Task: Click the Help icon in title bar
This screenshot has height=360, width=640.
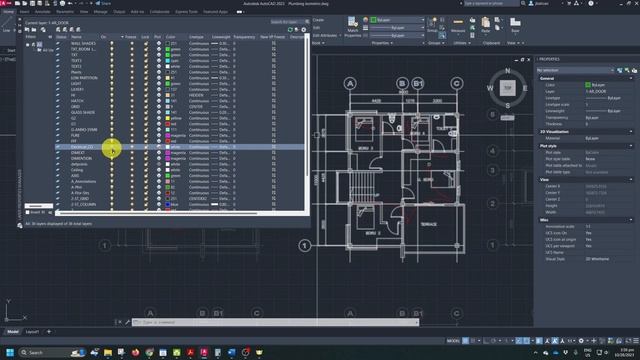Action: click(591, 3)
